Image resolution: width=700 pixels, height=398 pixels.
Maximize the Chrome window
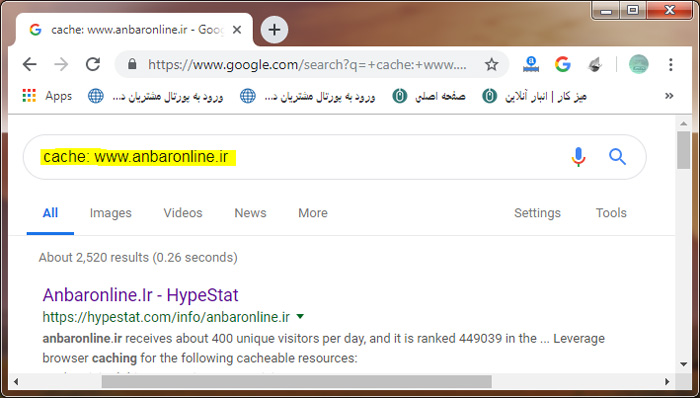click(x=633, y=10)
